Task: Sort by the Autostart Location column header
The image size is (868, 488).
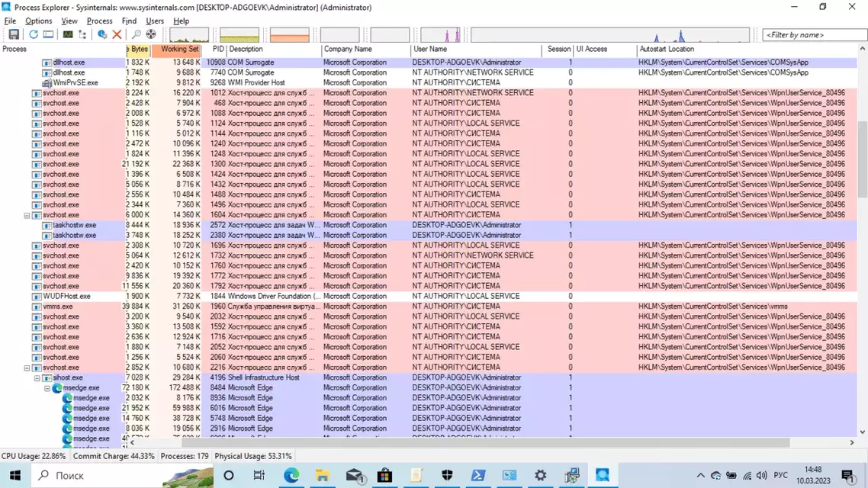Action: coord(747,50)
